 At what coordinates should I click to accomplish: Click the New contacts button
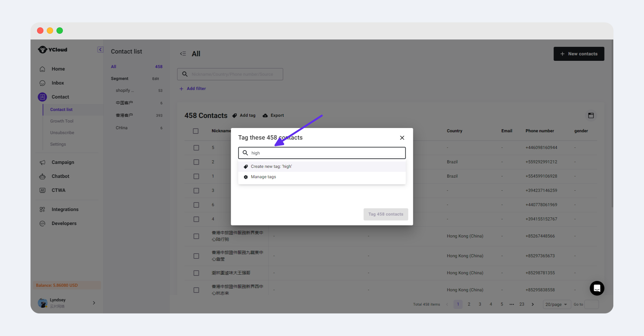tap(578, 54)
